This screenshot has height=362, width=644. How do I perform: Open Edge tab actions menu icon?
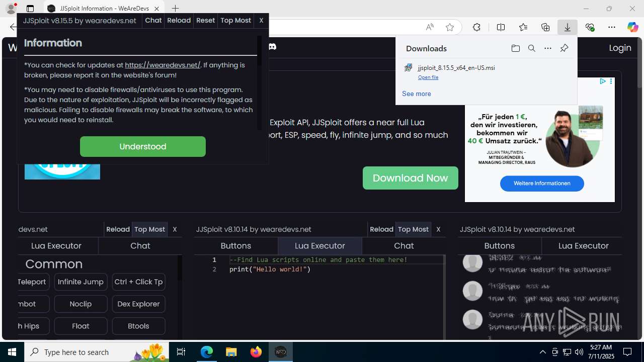pyautogui.click(x=30, y=9)
